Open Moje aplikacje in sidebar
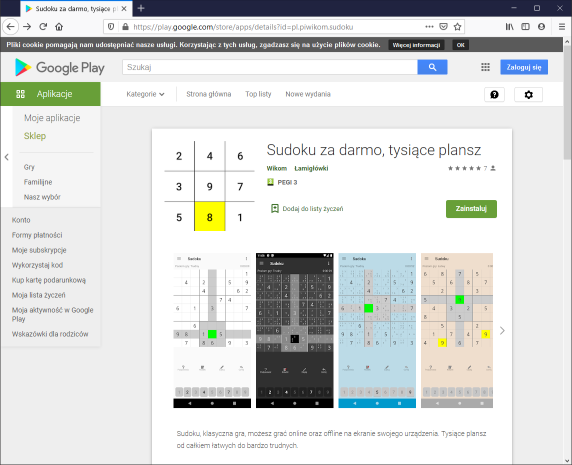The width and height of the screenshot is (572, 465). point(52,118)
